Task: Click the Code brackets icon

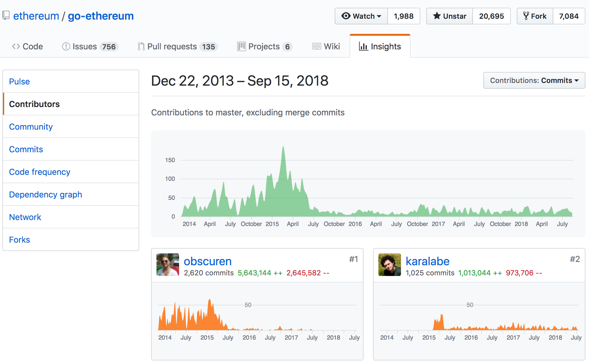Action: pyautogui.click(x=16, y=46)
